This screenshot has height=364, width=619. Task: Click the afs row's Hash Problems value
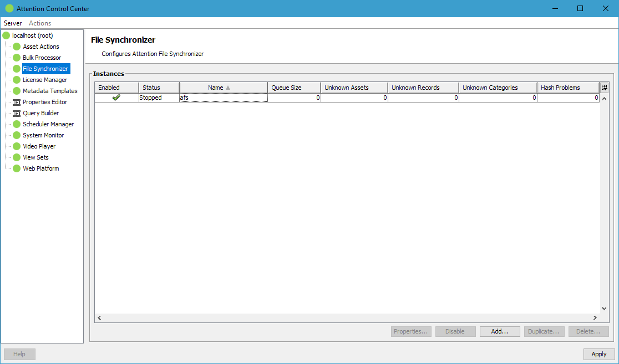pos(568,98)
